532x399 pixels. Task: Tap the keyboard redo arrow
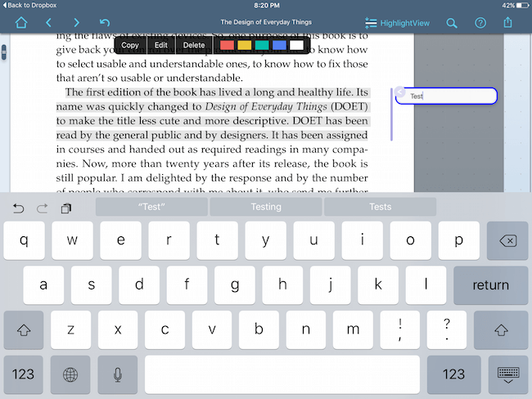(42, 208)
